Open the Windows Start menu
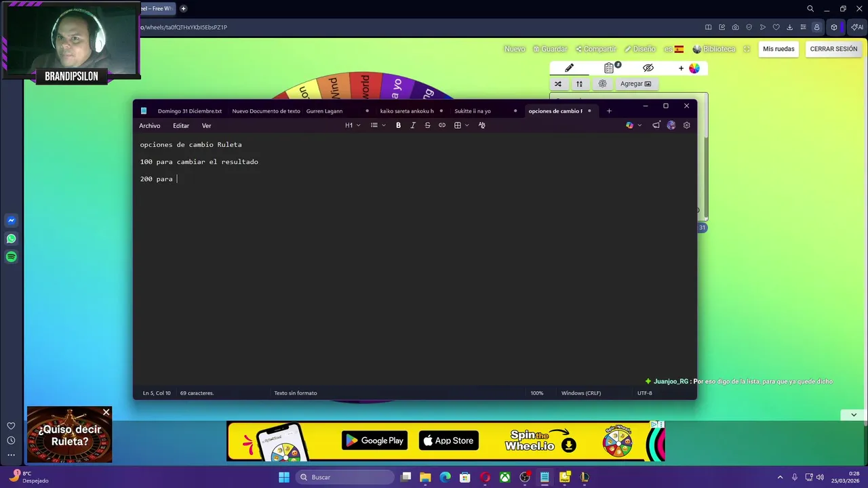868x488 pixels. [x=284, y=477]
